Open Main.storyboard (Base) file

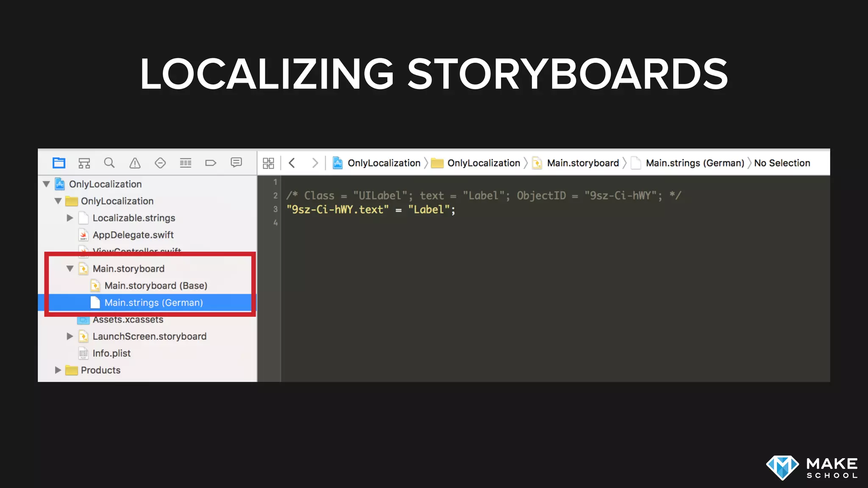point(147,286)
